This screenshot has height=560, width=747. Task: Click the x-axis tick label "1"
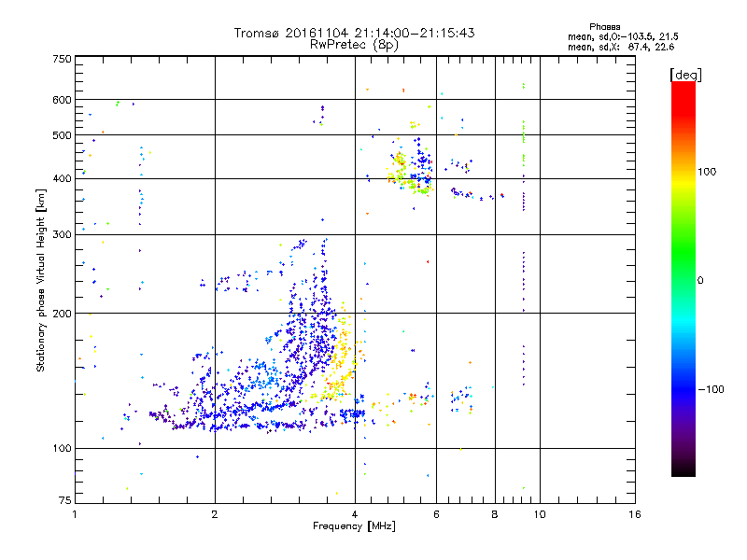coord(75,514)
